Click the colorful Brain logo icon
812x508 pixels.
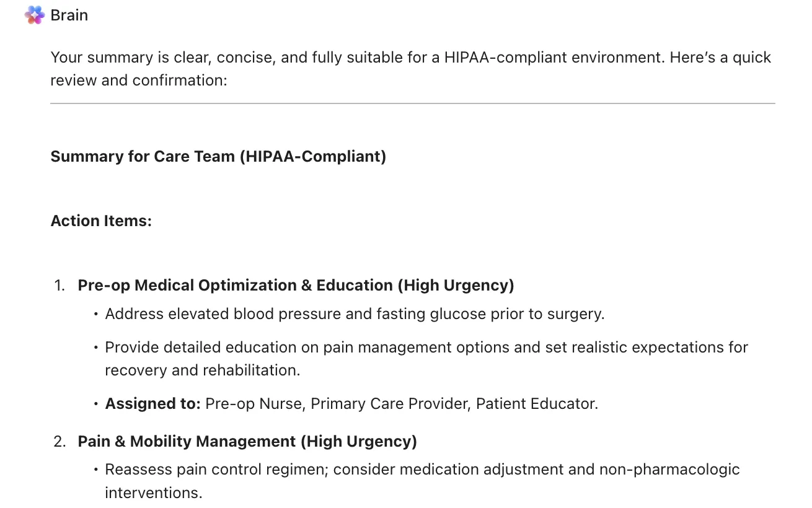tap(35, 15)
